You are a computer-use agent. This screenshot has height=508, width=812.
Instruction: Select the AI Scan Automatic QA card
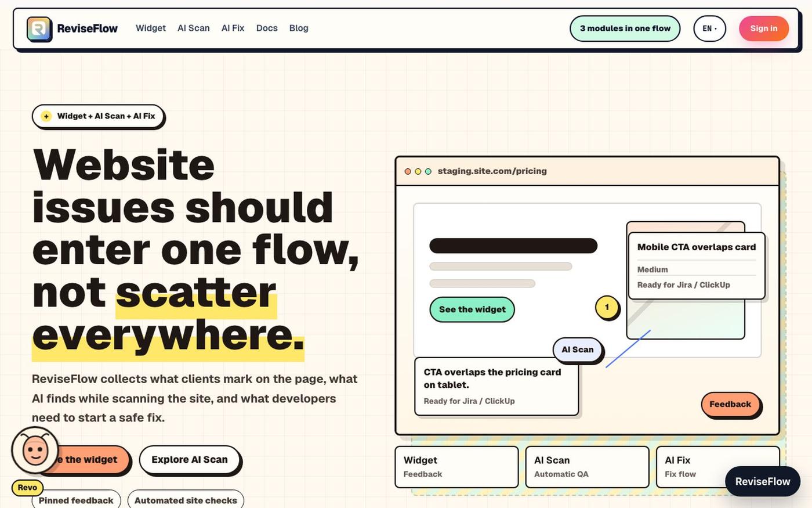tap(587, 467)
